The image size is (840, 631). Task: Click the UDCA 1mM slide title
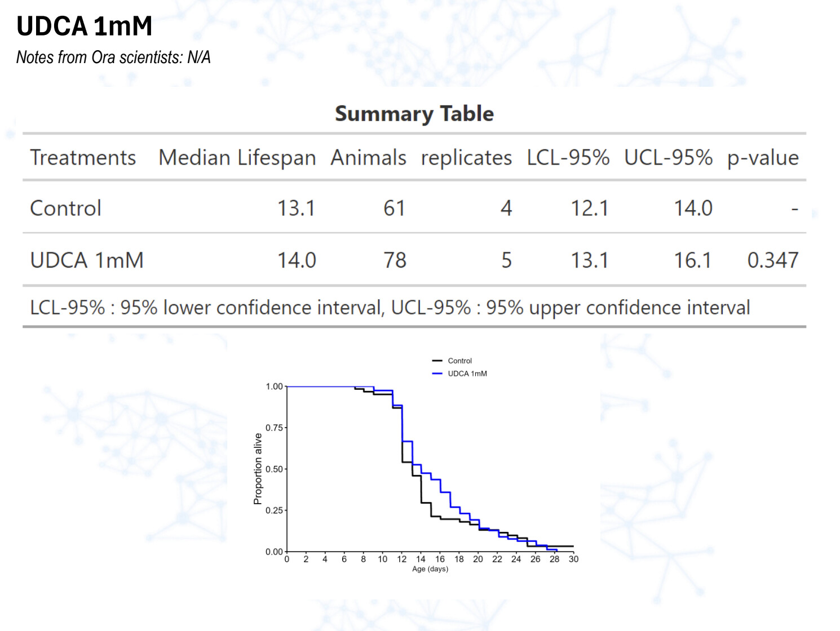[x=85, y=26]
